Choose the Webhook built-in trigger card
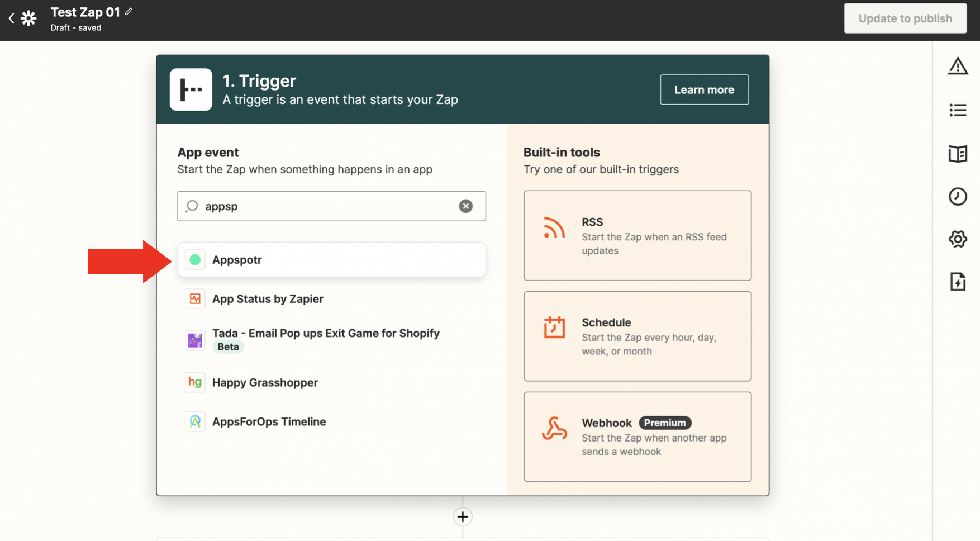The height and width of the screenshot is (541, 980). pyautogui.click(x=638, y=436)
